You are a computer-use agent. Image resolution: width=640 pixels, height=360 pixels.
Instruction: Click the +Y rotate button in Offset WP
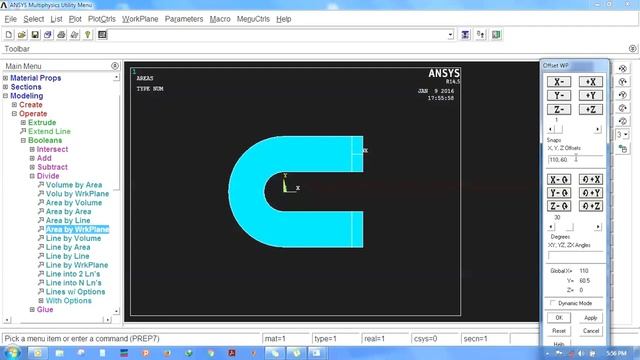pyautogui.click(x=591, y=193)
